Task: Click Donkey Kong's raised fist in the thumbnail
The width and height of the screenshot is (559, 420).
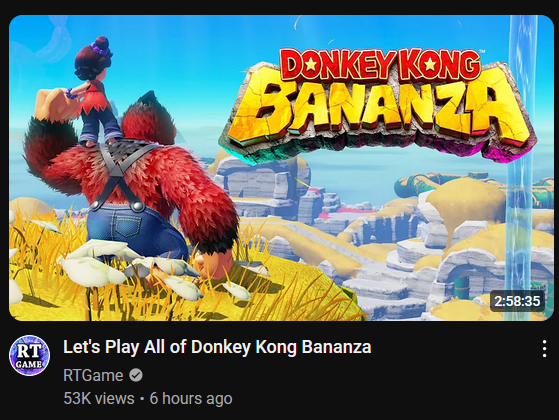Action: click(53, 103)
